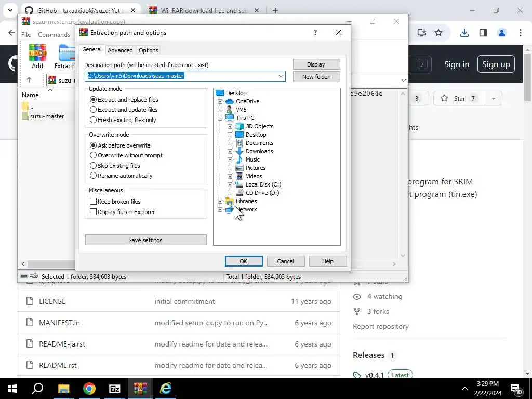This screenshot has height=399, width=532.
Task: Click the Help button in dialog
Action: pos(327,261)
